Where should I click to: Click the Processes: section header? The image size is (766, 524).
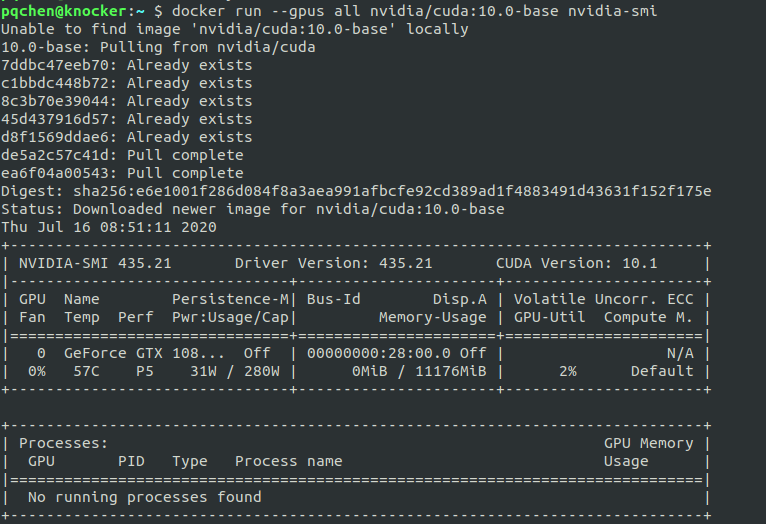(x=64, y=443)
